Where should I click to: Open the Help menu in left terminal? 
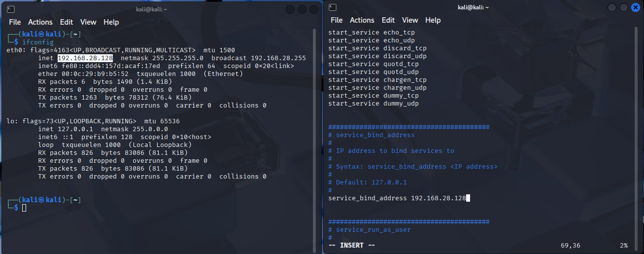coord(111,22)
